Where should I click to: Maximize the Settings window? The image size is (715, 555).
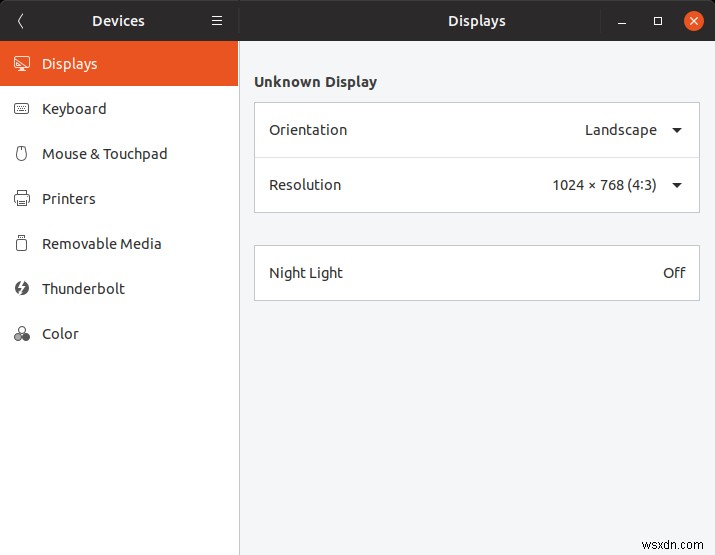658,21
